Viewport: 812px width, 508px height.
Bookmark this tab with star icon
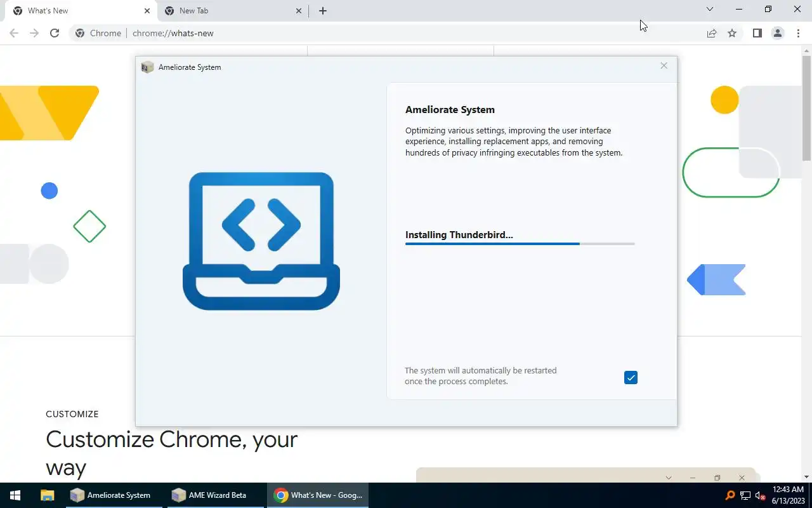click(x=732, y=33)
